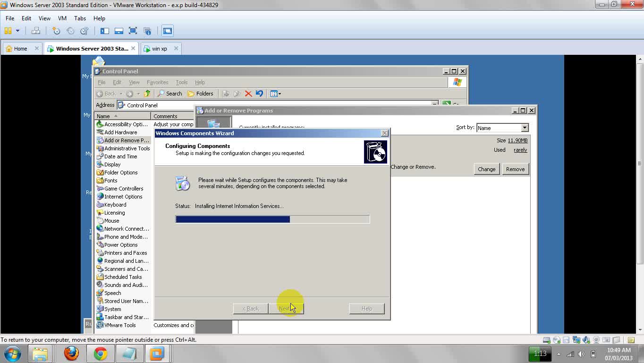The height and width of the screenshot is (363, 644).
Task: Open the VMware Help menu
Action: pyautogui.click(x=99, y=18)
